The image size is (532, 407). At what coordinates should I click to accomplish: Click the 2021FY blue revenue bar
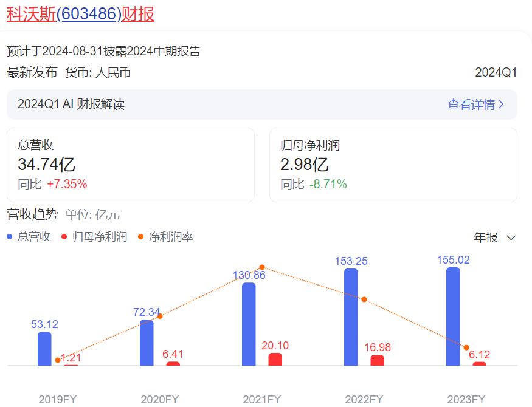[249, 324]
